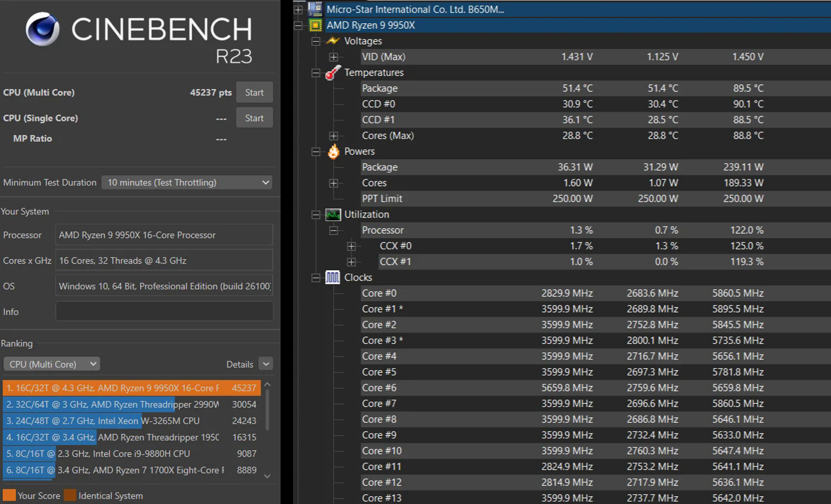The height and width of the screenshot is (504, 831).
Task: Click the orange Your Score legend swatch
Action: 9,495
